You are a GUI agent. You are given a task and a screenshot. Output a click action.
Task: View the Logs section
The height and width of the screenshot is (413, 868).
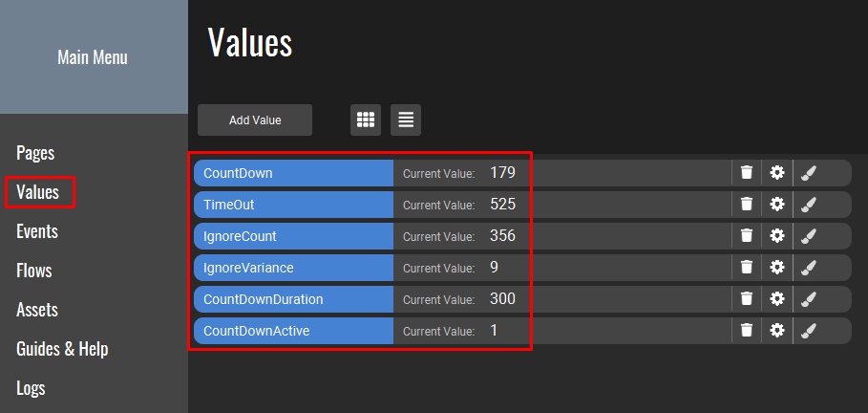(x=31, y=388)
